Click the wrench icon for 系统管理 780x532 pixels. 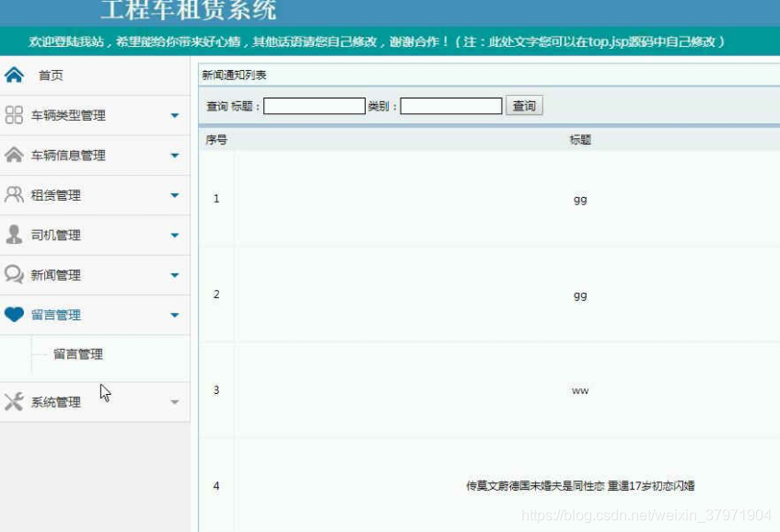click(x=14, y=401)
